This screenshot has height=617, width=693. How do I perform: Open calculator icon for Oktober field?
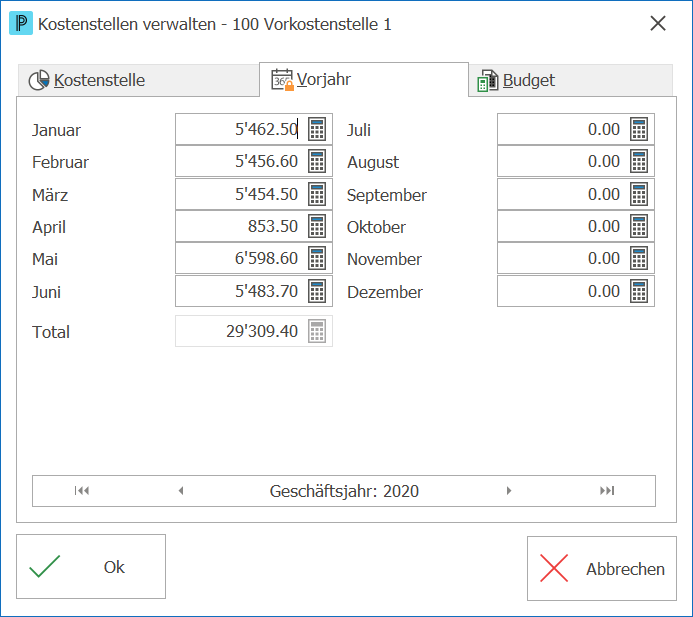click(x=639, y=226)
